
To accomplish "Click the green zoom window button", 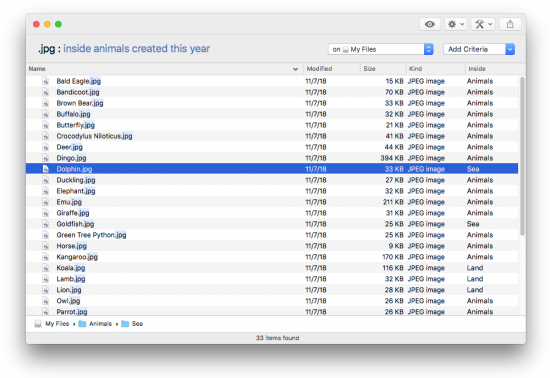I will tap(59, 24).
